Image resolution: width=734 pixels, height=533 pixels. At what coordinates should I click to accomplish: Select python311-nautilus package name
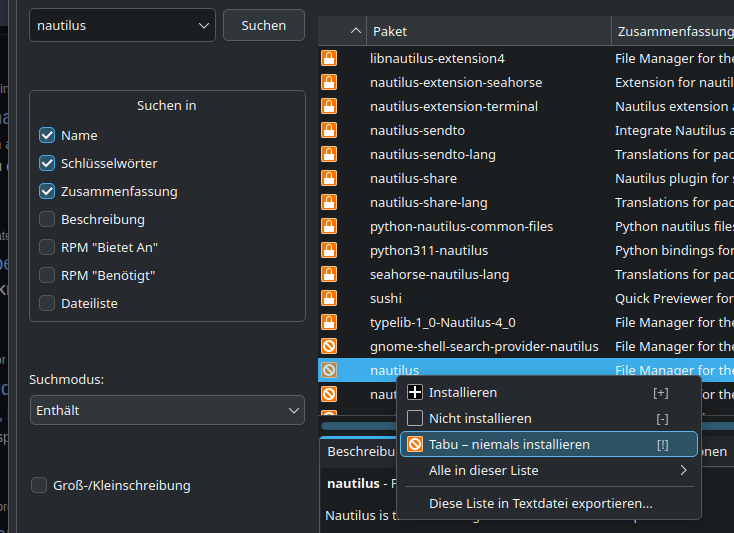429,250
